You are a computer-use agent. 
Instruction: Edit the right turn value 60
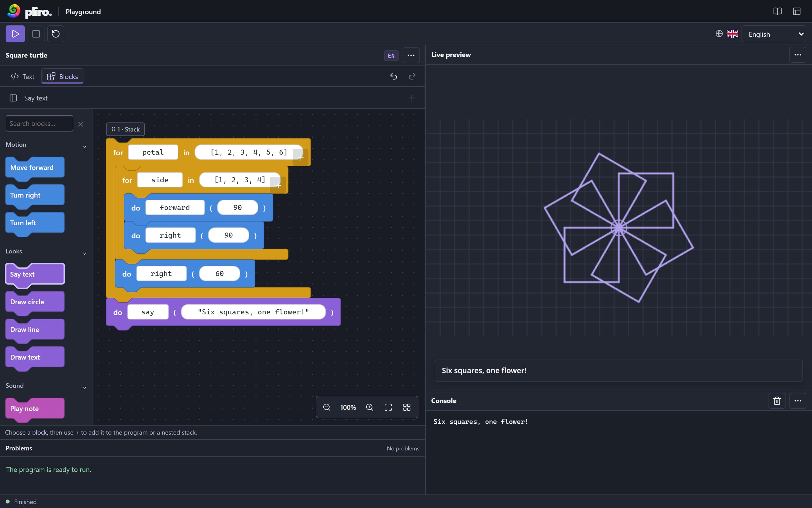tap(219, 274)
